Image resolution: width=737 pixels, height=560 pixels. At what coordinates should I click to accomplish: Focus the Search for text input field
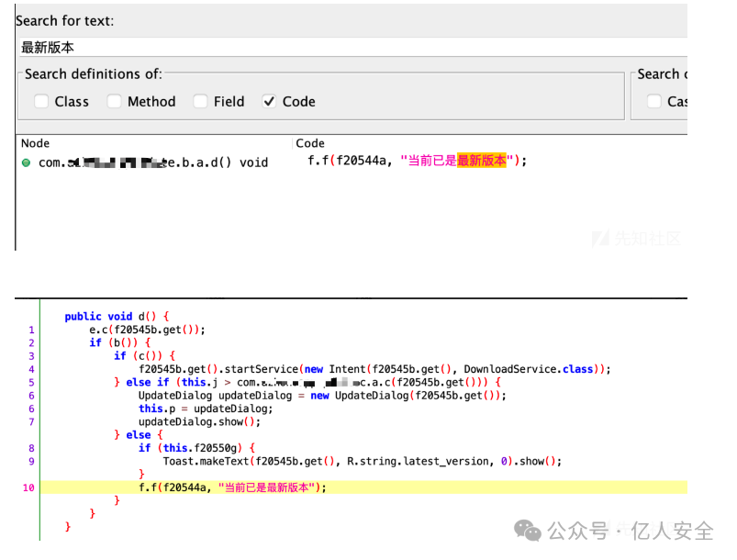tap(349, 47)
